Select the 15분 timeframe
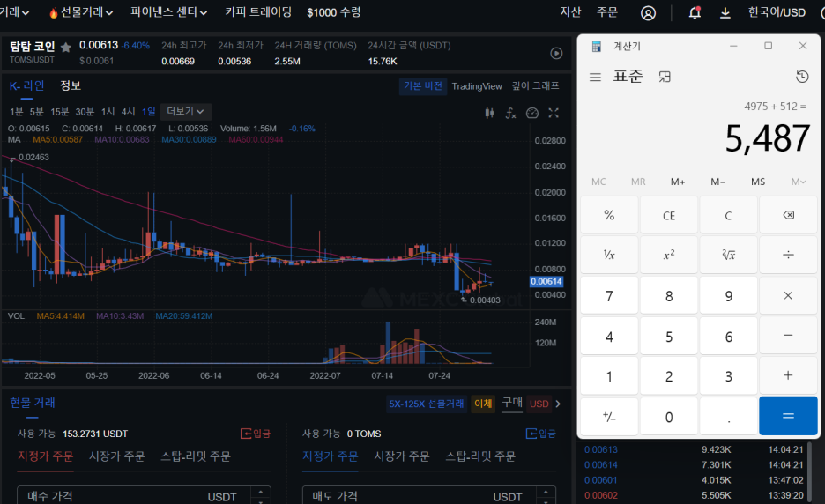 coord(59,112)
